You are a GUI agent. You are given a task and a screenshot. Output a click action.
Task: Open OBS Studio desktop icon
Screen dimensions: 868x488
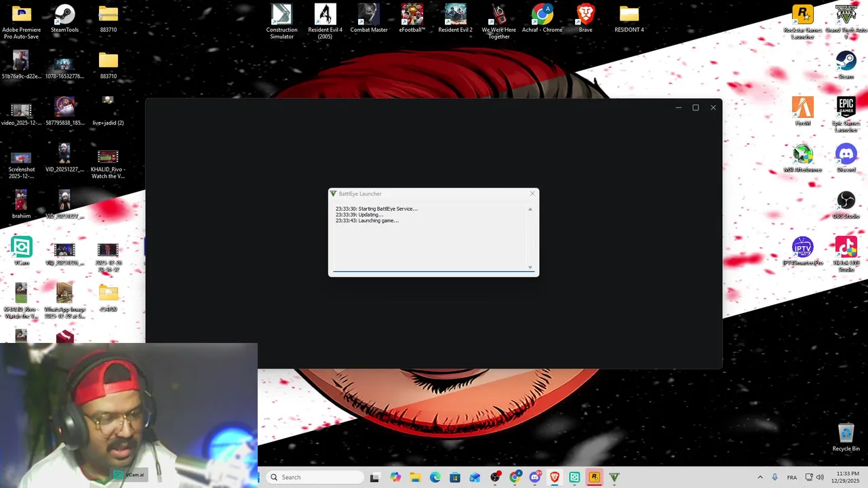pyautogui.click(x=846, y=205)
